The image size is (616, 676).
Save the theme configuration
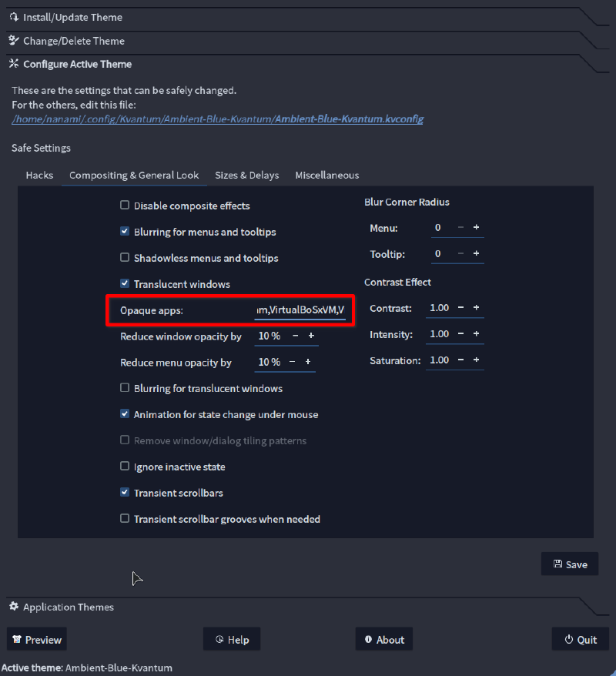(x=570, y=564)
